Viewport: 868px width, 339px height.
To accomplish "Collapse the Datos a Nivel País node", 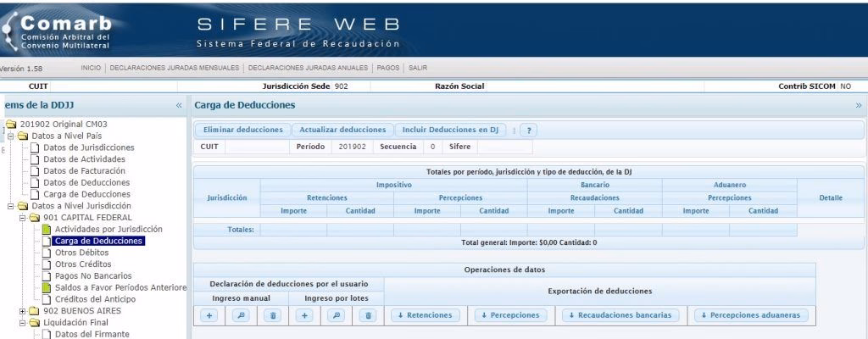I will (11, 136).
